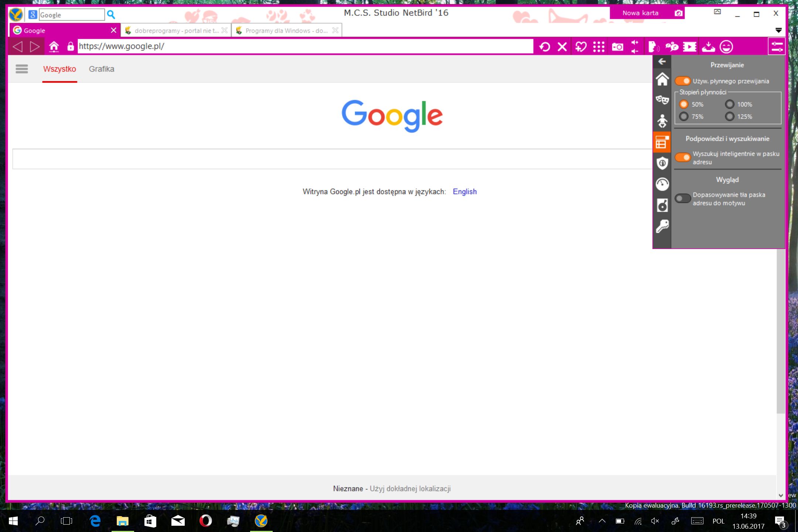Open the speed dial grid icon
This screenshot has width=798, height=532.
tap(598, 47)
